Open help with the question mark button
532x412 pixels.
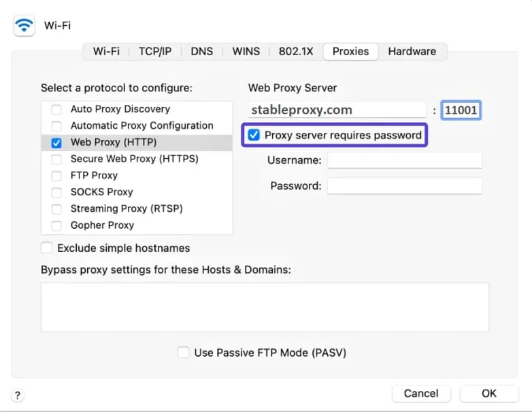(18, 395)
